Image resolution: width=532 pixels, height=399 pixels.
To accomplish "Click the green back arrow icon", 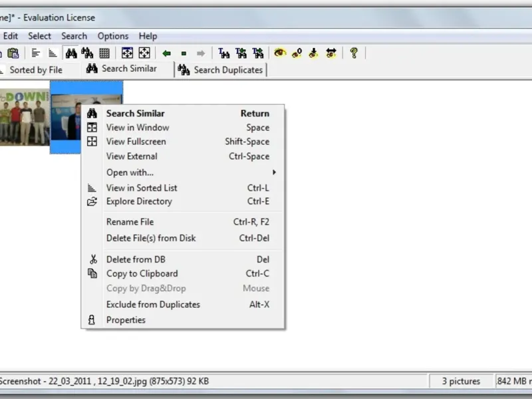I will (x=167, y=53).
